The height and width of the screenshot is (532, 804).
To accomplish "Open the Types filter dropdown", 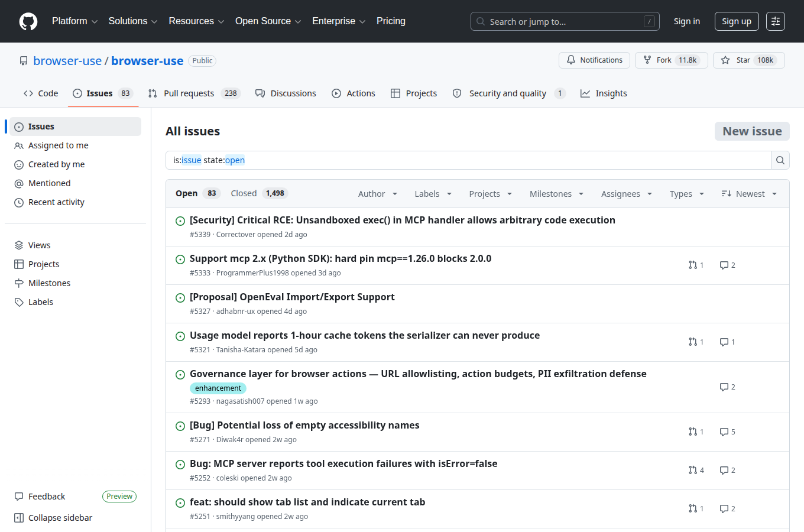I will 687,194.
